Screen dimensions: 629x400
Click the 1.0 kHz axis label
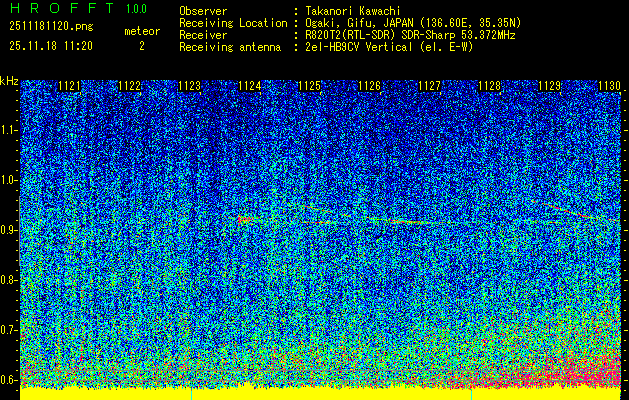pyautogui.click(x=7, y=180)
